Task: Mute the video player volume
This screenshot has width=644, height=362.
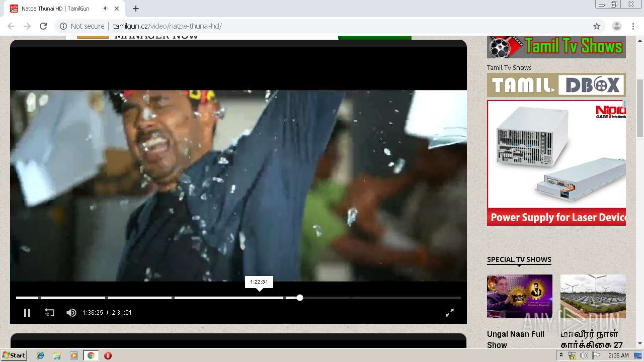Action: [71, 313]
